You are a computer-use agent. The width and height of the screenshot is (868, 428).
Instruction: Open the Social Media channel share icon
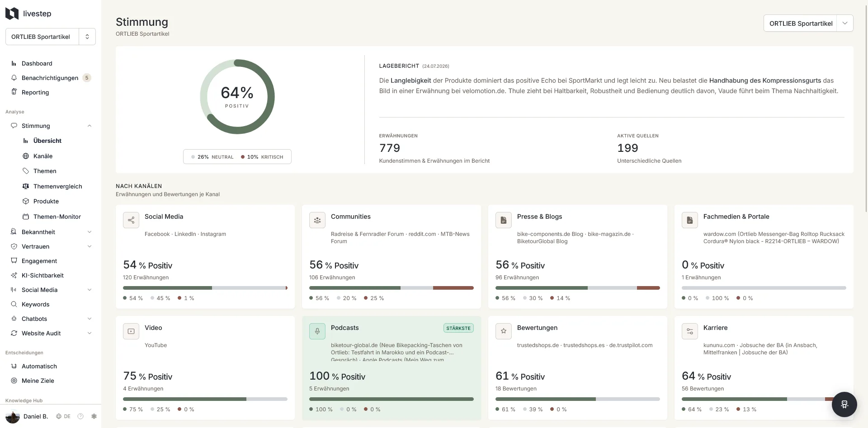pyautogui.click(x=131, y=220)
